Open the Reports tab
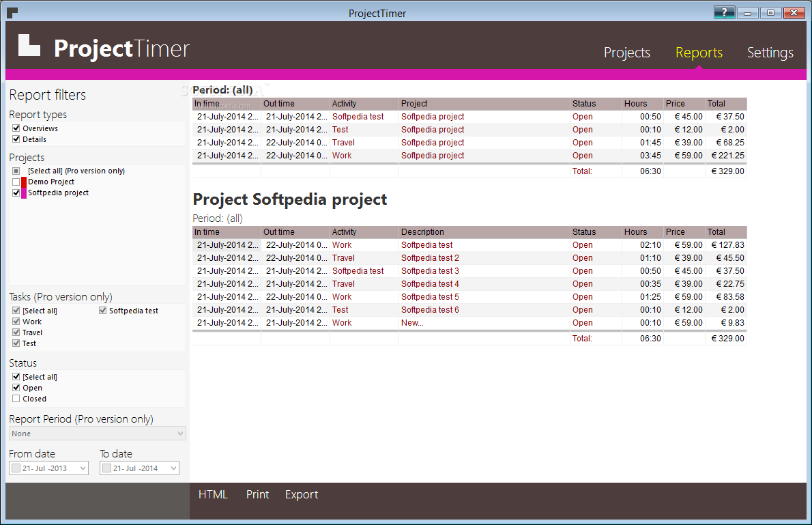This screenshot has height=525, width=812. tap(699, 53)
